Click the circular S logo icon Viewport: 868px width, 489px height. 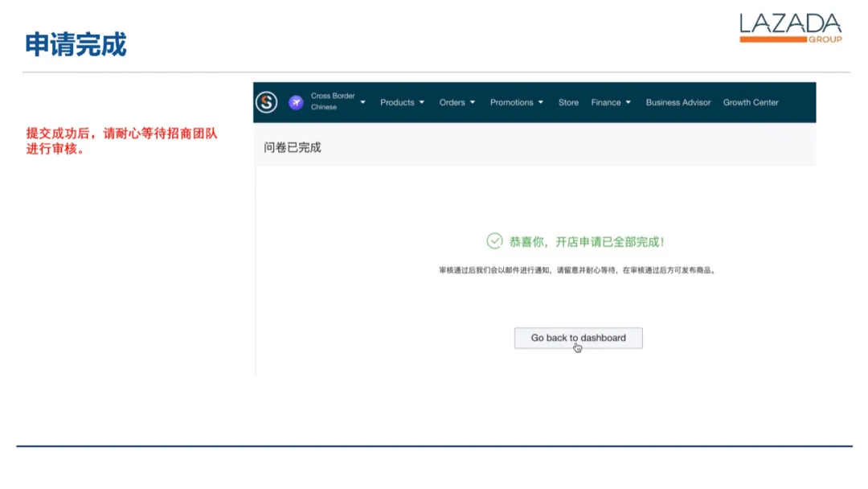(266, 102)
